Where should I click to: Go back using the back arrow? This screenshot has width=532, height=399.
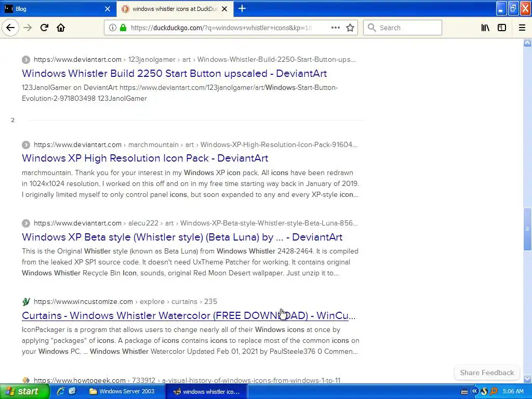tap(10, 28)
